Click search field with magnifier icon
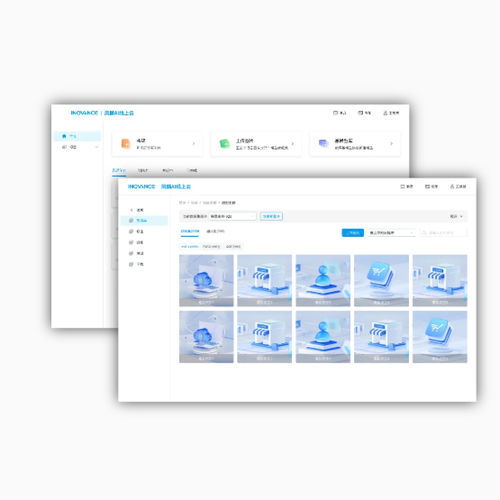This screenshot has height=500, width=500. coord(443,232)
